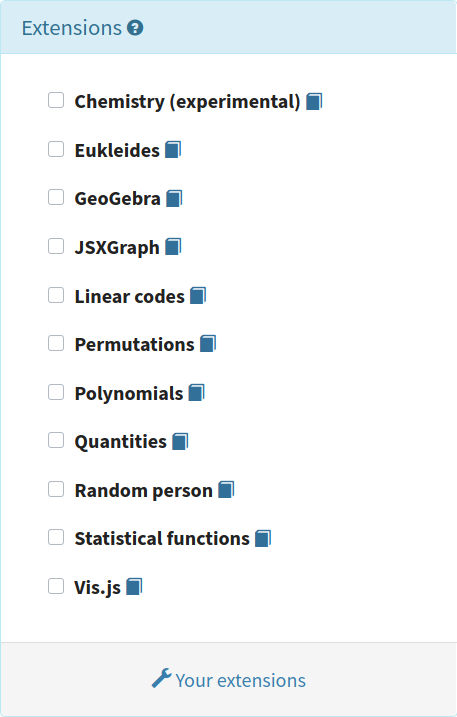Open documentation book icon for Chemistry (experimental)
Screen dimensions: 457x717
(314, 101)
